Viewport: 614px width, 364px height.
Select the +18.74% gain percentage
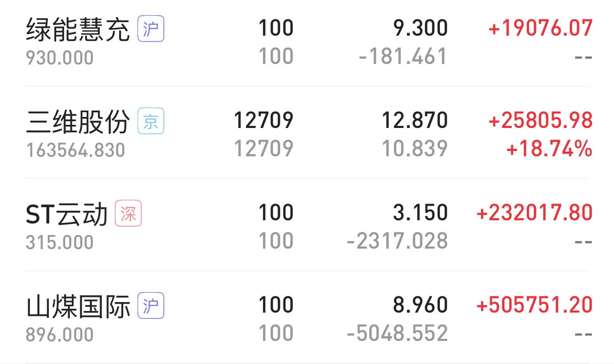(549, 149)
